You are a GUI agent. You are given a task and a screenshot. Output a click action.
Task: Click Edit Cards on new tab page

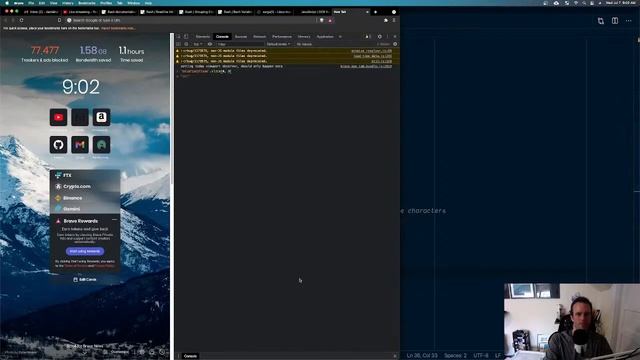coord(85,280)
